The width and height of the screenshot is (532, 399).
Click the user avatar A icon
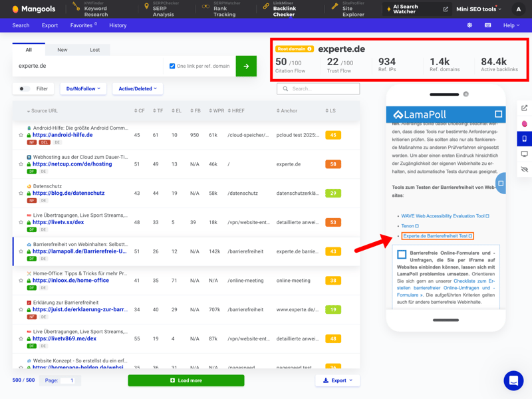tap(519, 9)
